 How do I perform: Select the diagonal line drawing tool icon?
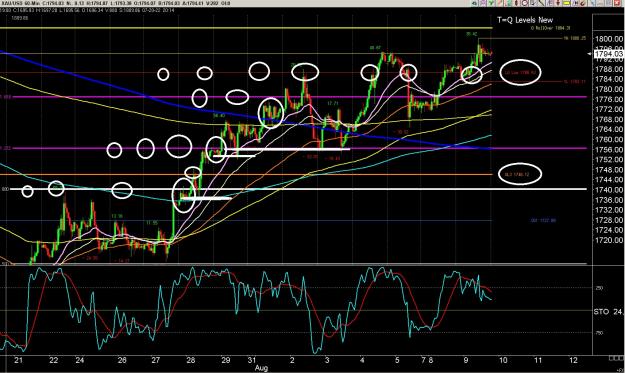click(x=541, y=3)
